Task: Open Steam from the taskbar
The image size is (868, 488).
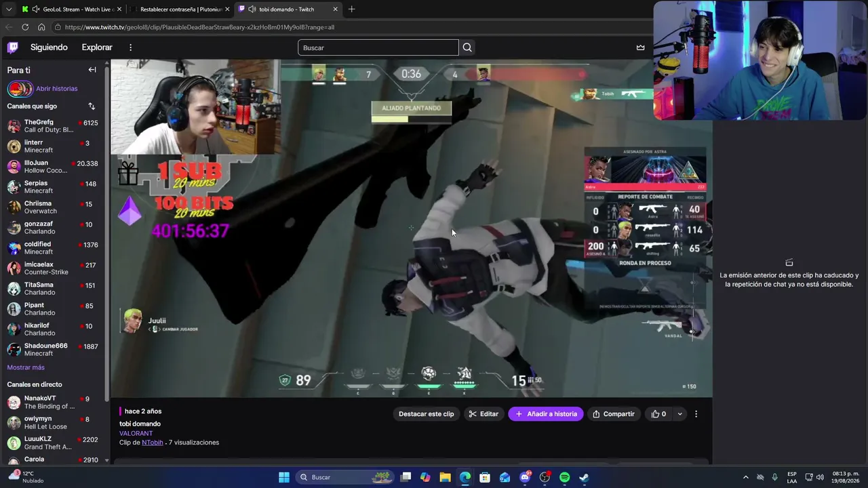Action: coord(584,477)
